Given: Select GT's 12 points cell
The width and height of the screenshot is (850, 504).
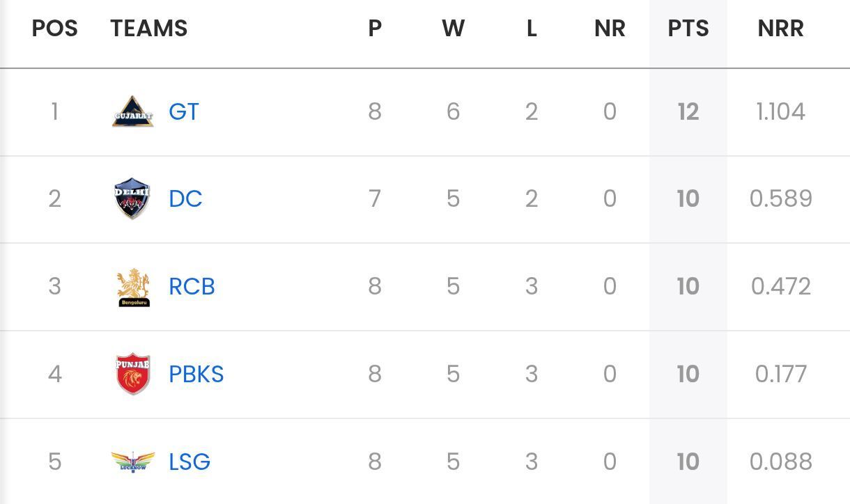Looking at the screenshot, I should coord(688,112).
